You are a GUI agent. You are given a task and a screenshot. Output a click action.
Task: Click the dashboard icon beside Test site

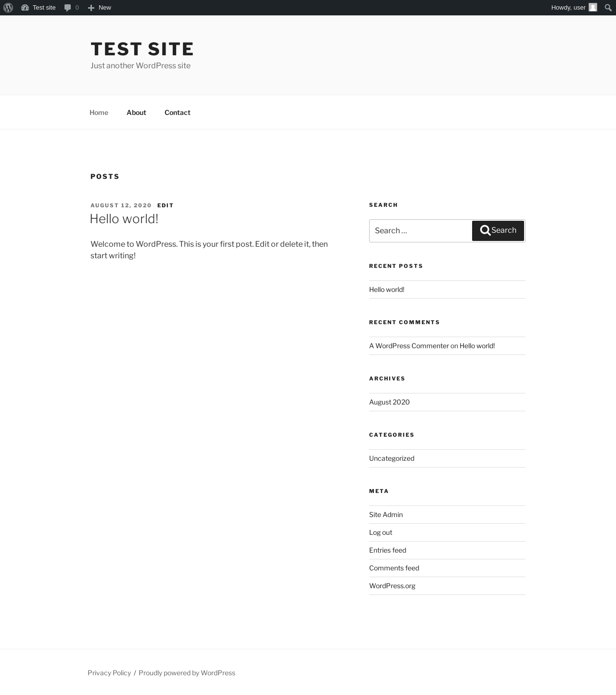tap(25, 8)
